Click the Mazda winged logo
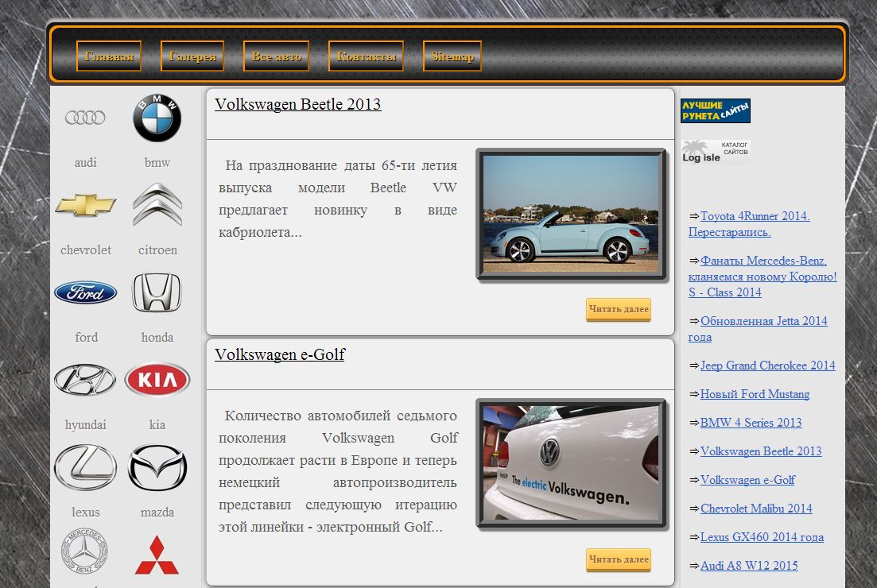The height and width of the screenshot is (588, 877). 157,467
